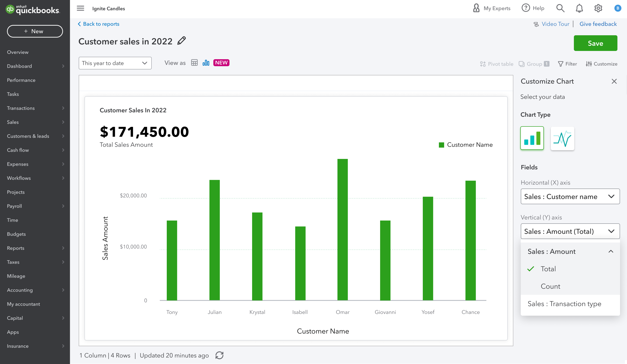This screenshot has width=627, height=364.
Task: Open Group options
Action: tap(534, 64)
